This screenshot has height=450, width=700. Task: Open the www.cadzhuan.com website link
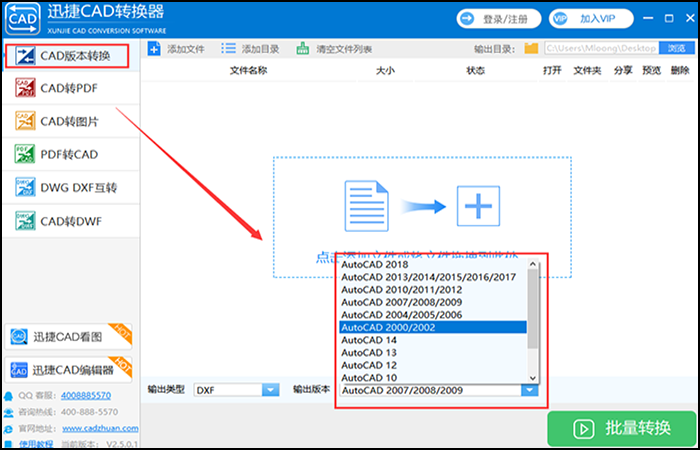pos(100,429)
